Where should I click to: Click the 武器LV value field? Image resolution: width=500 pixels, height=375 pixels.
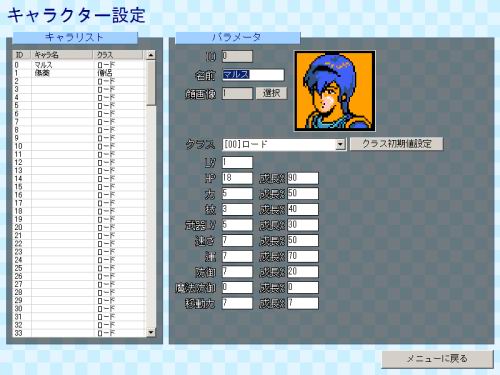click(237, 225)
